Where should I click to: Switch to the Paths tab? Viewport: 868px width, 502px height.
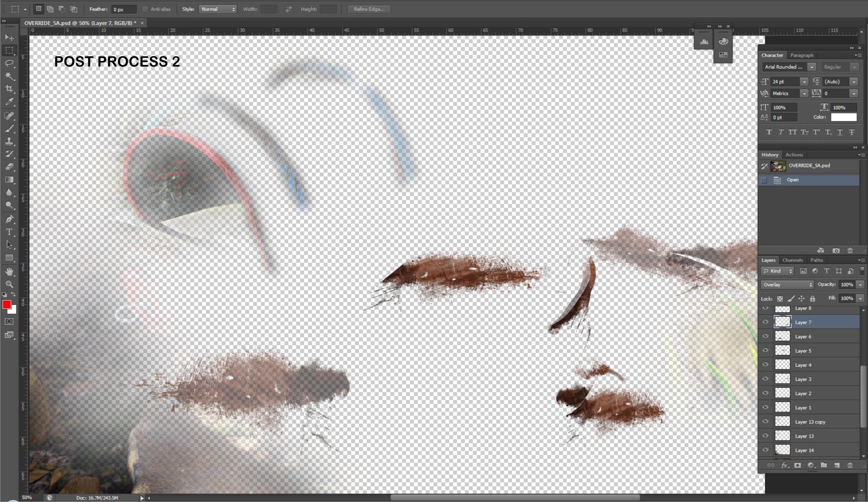click(x=817, y=260)
